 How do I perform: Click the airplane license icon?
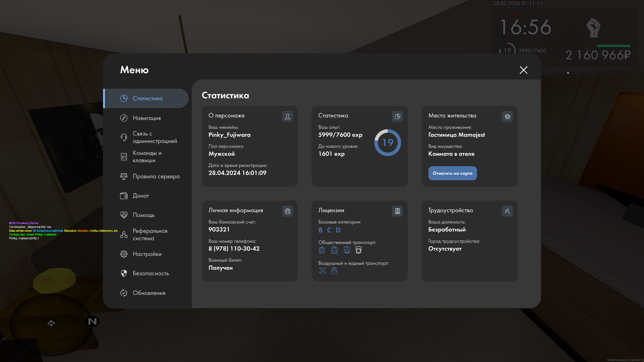pyautogui.click(x=322, y=271)
